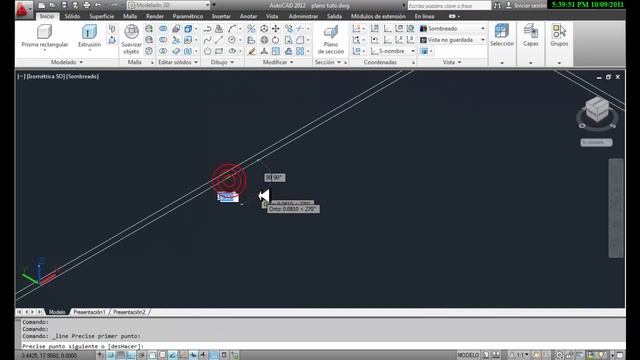The width and height of the screenshot is (640, 360).
Task: Expand the Modificar panel
Action: coord(278,62)
